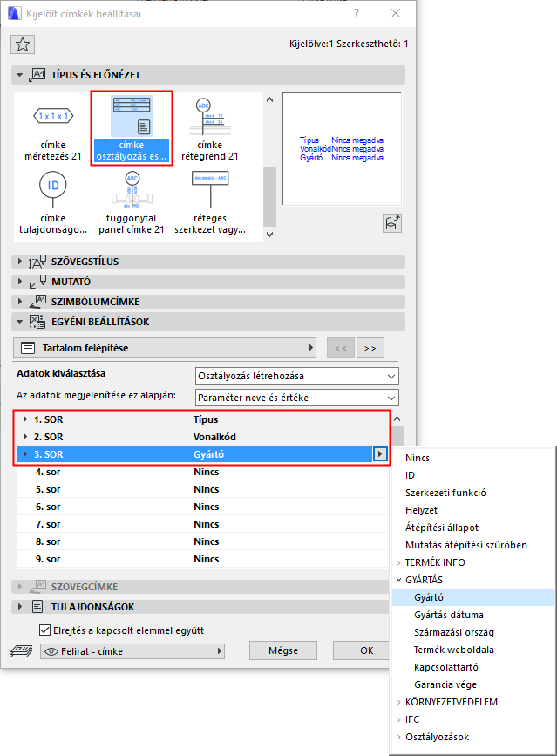
Task: Click the dialog help question mark
Action: (357, 13)
